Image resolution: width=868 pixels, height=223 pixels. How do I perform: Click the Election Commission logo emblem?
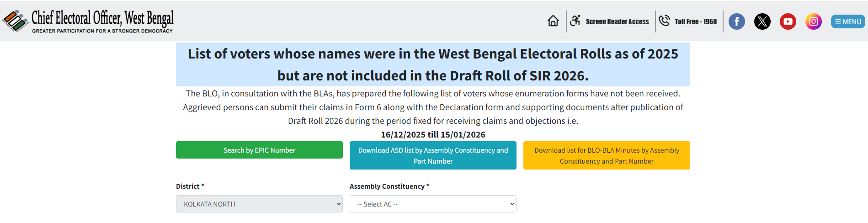16,21
